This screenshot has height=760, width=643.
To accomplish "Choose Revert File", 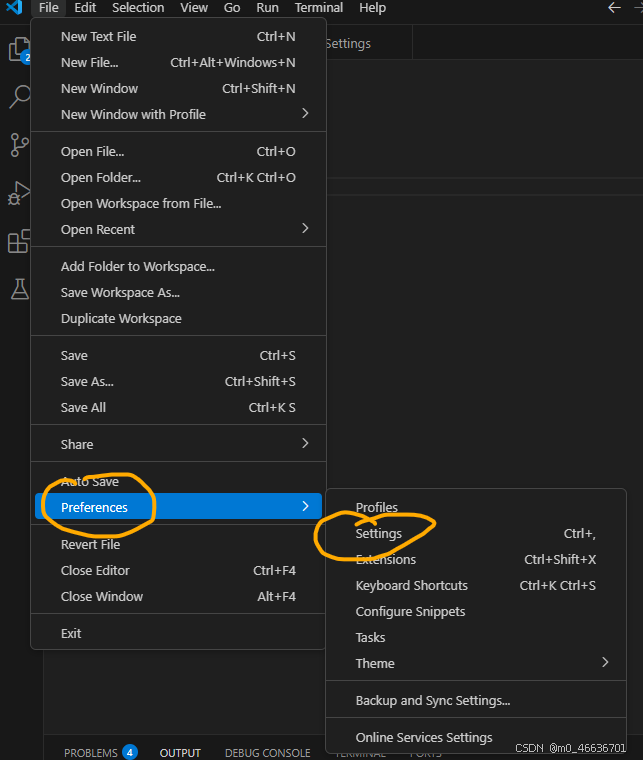I will [178, 544].
